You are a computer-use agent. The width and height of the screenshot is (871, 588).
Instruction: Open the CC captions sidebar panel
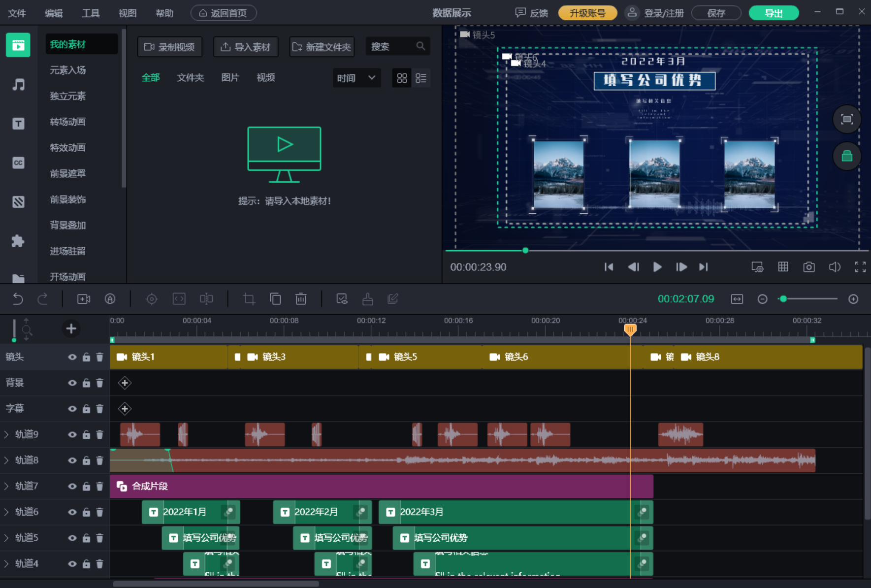18,163
